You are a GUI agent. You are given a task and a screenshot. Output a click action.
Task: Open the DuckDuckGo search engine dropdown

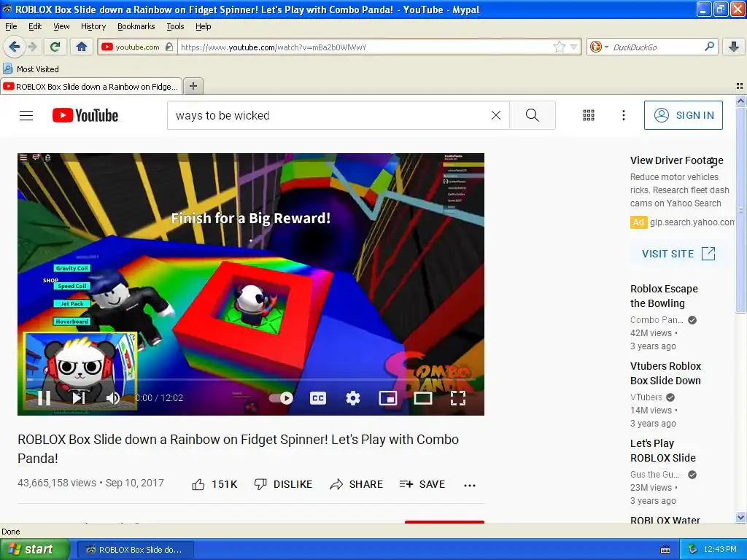pyautogui.click(x=599, y=47)
